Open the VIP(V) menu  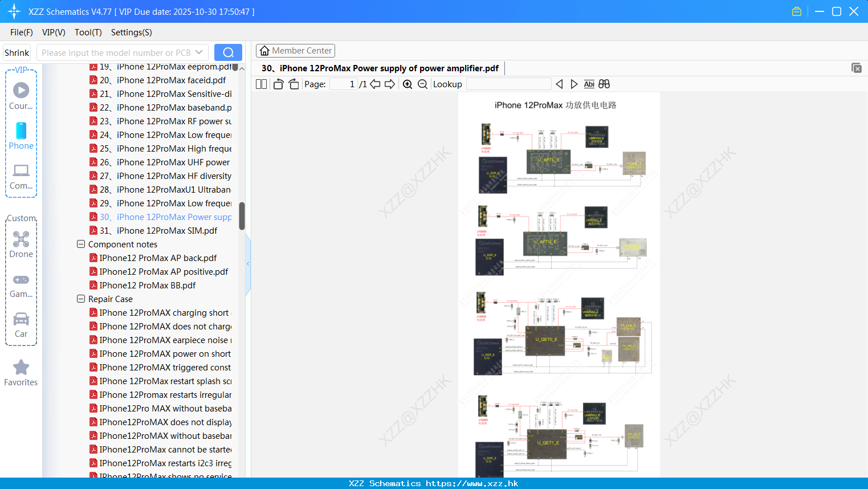(x=54, y=32)
